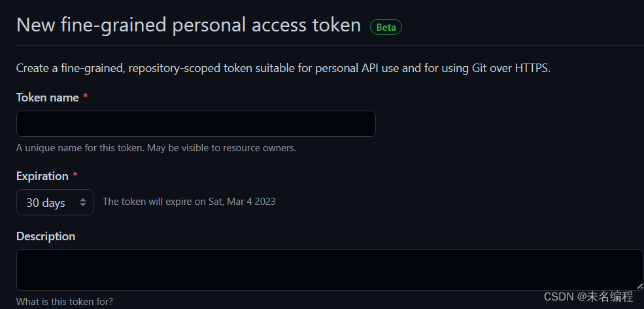Click the red asterisk beside Token name
The height and width of the screenshot is (309, 644).
click(86, 98)
